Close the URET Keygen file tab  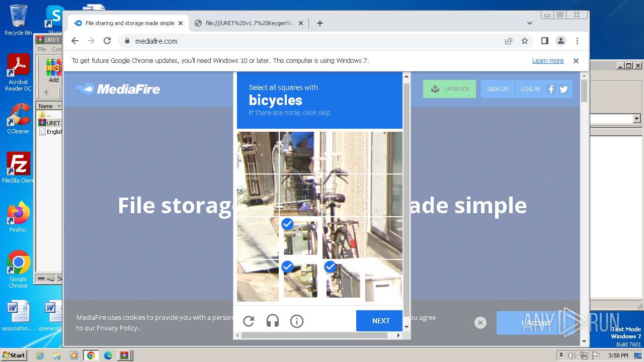(x=301, y=23)
